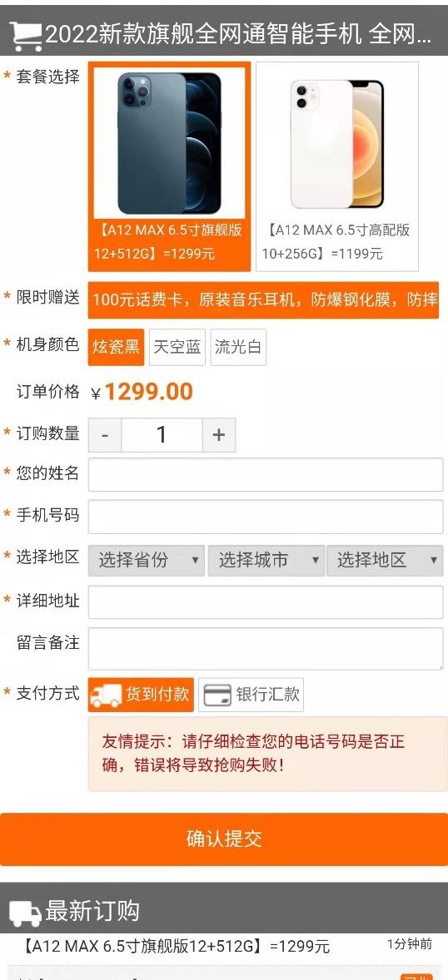Viewport: 448px width, 980px height.
Task: Choose 流光白 body color
Action: click(238, 347)
